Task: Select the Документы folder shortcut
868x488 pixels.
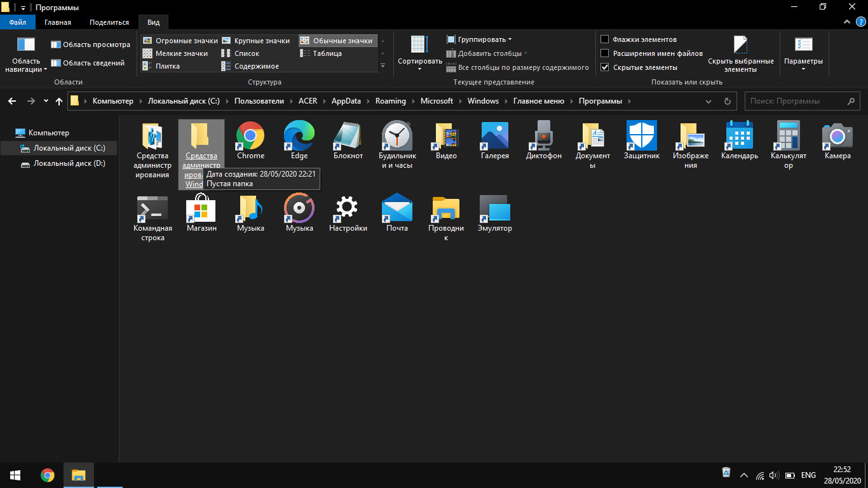Action: [593, 145]
